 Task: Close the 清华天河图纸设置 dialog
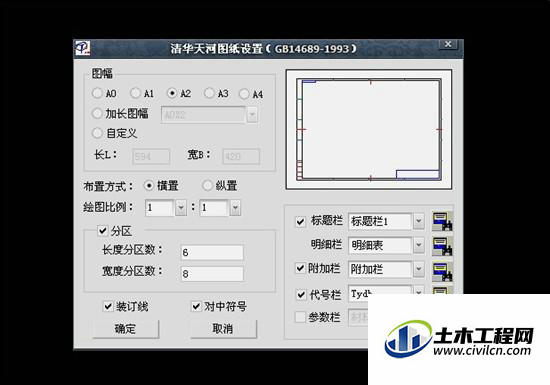(x=448, y=45)
